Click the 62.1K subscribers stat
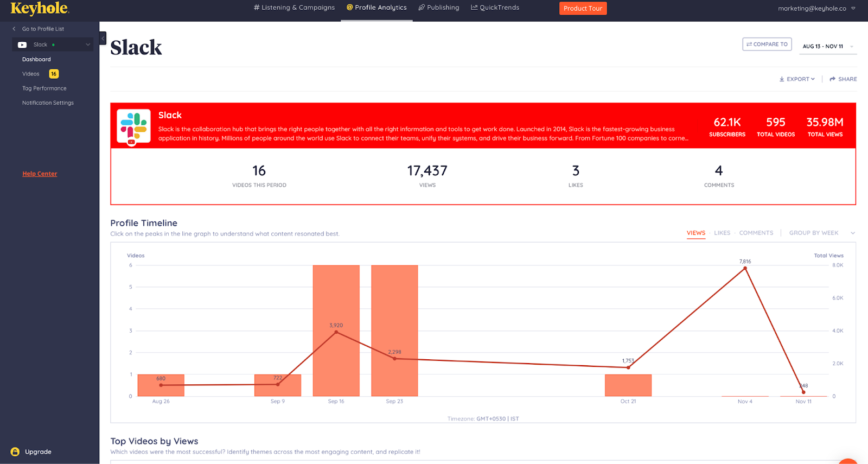The height and width of the screenshot is (464, 868). tap(727, 127)
